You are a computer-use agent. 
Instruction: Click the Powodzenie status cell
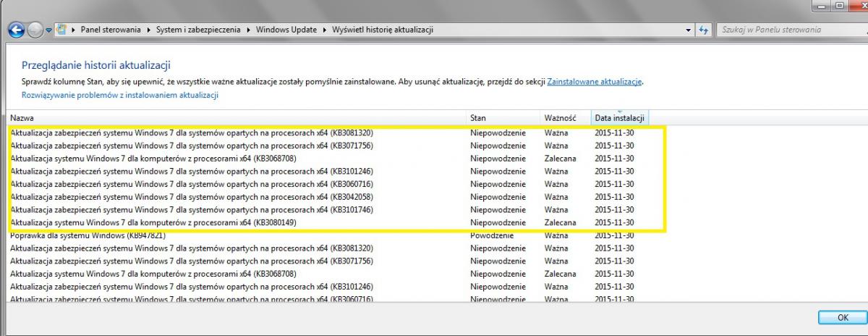click(492, 235)
